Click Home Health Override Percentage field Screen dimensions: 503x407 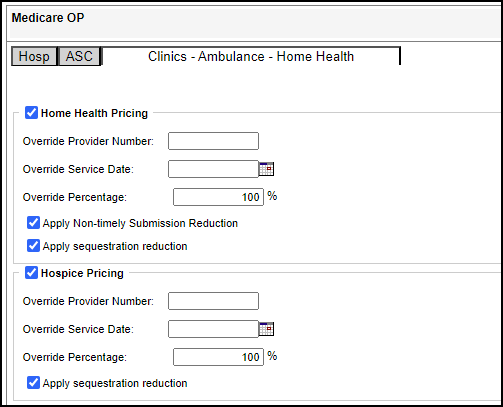tap(218, 197)
